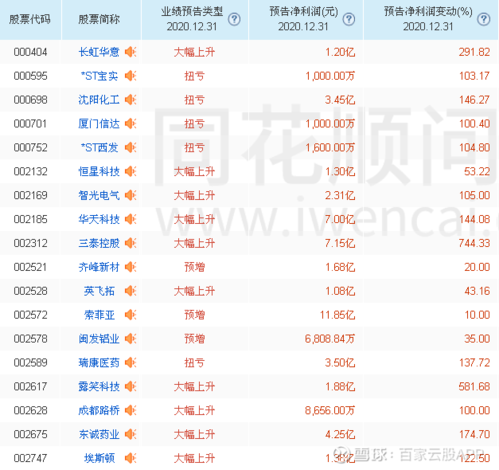499x470 pixels.
Task: Open stock link 东诚药业
Action: click(99, 434)
